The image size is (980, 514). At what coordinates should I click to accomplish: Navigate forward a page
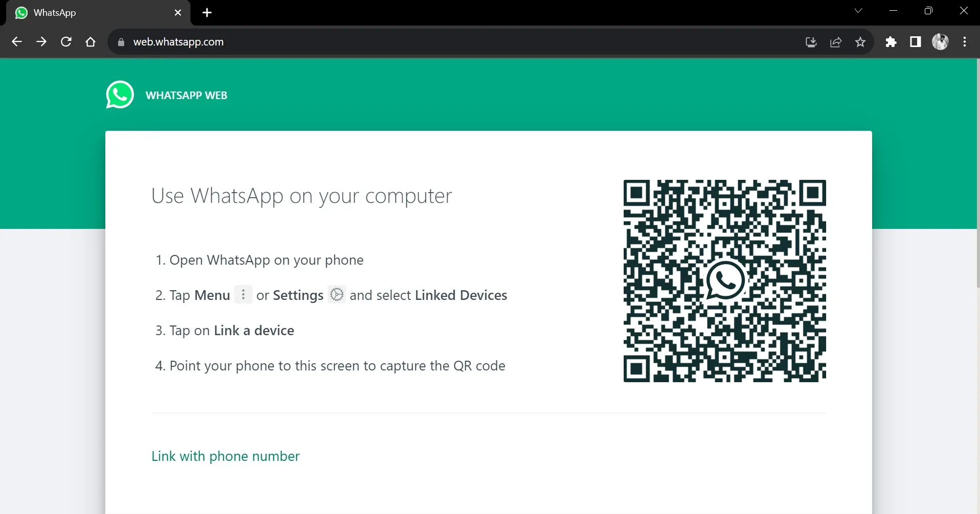41,42
